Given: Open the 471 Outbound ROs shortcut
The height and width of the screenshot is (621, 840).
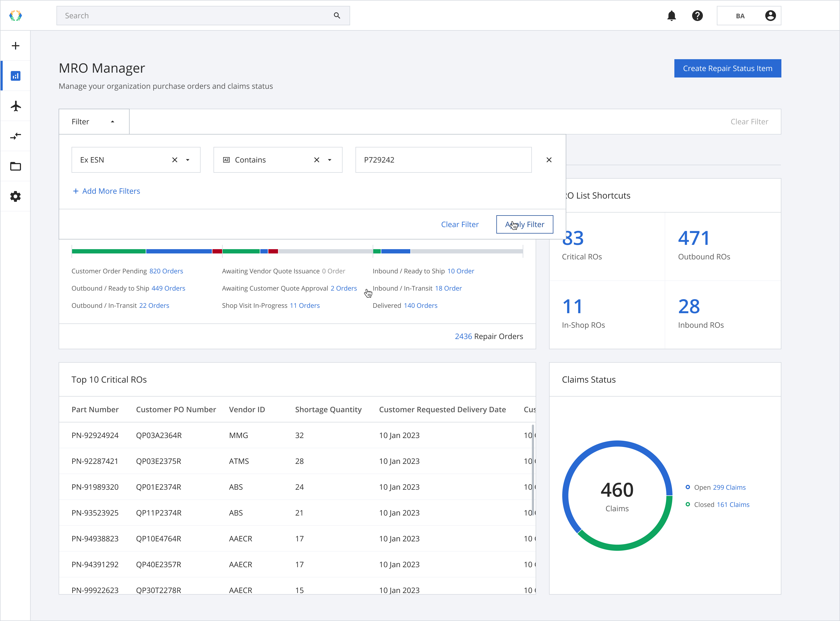Looking at the screenshot, I should 723,246.
